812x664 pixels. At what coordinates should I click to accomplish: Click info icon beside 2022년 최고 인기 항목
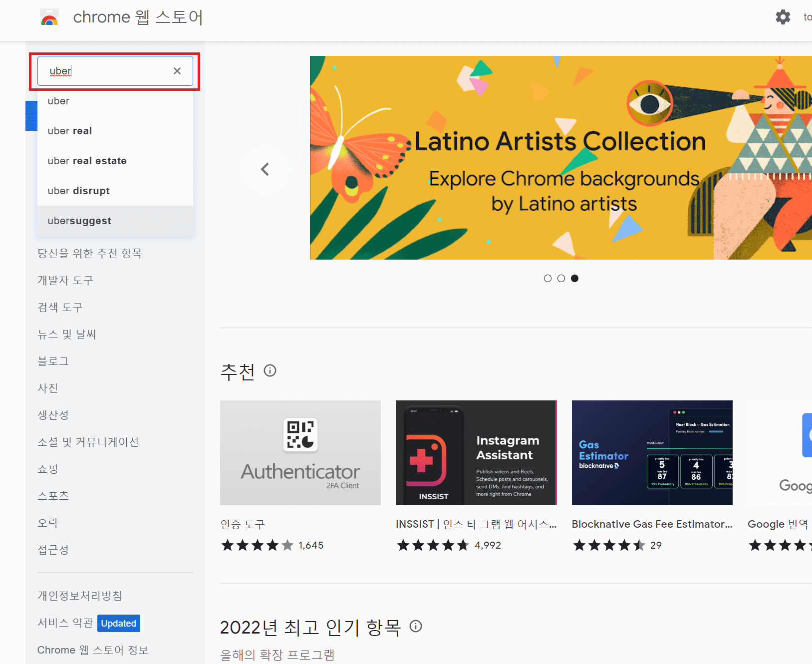coord(416,626)
